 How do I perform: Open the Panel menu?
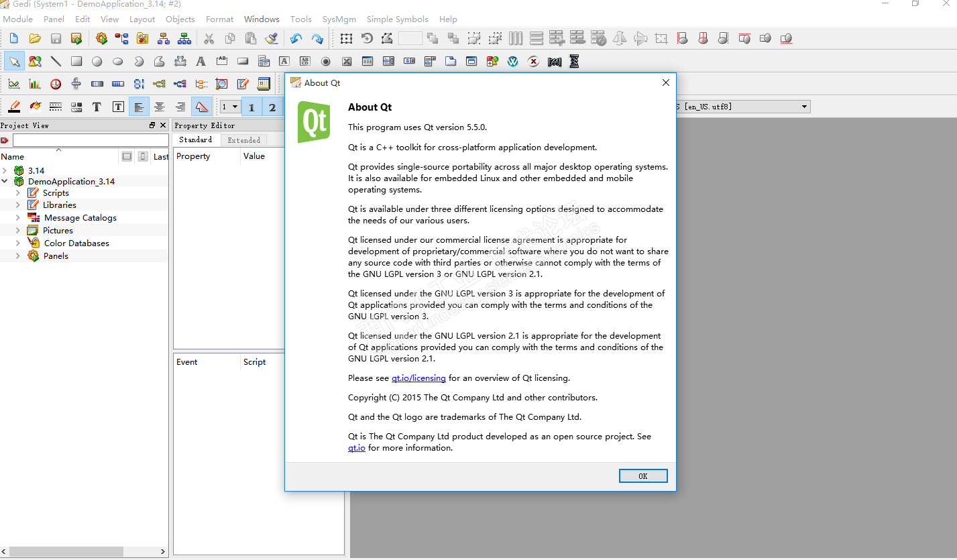[54, 19]
